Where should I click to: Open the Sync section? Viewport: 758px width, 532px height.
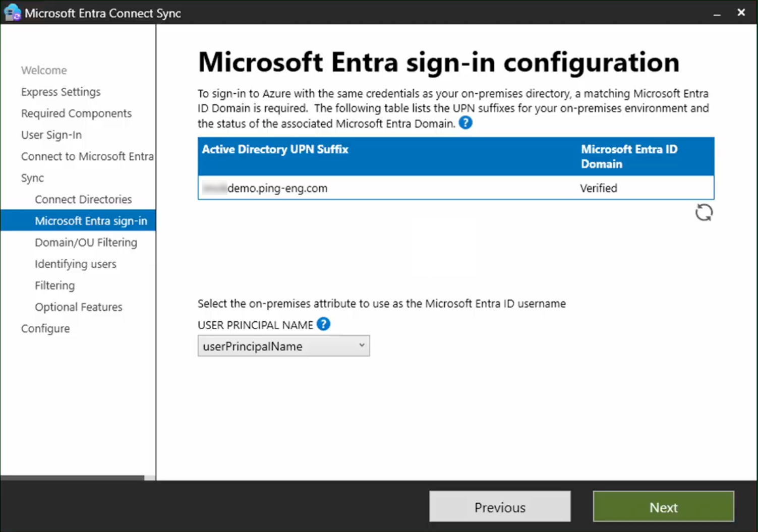click(32, 178)
